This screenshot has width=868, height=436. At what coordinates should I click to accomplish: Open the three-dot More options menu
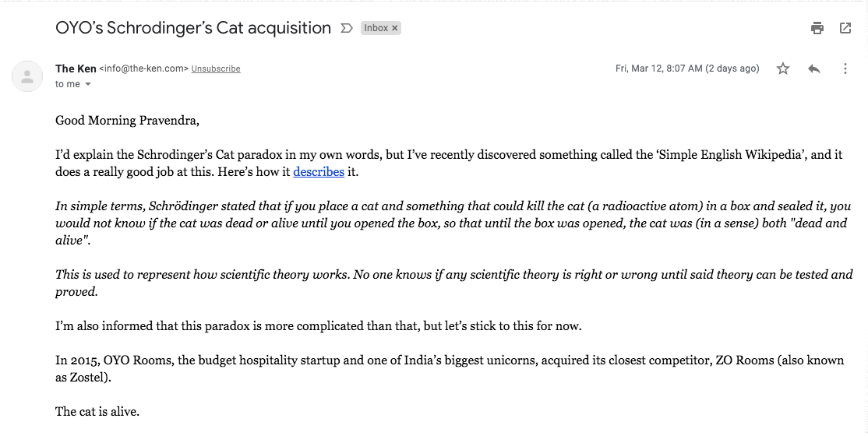(845, 69)
